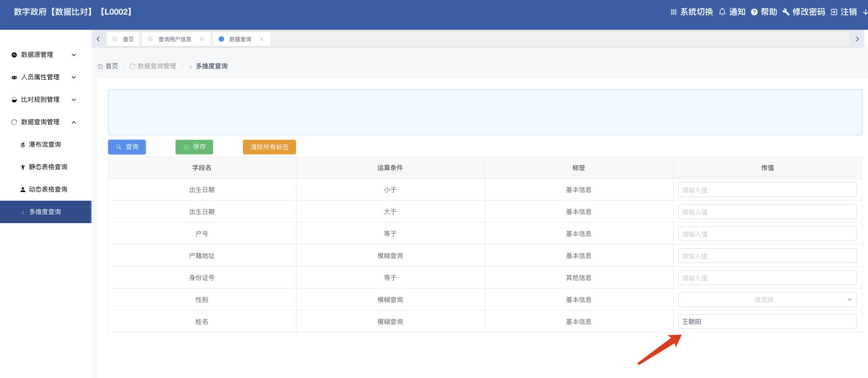Click the 多维度查询 arrow icon in sidebar

pyautogui.click(x=23, y=212)
